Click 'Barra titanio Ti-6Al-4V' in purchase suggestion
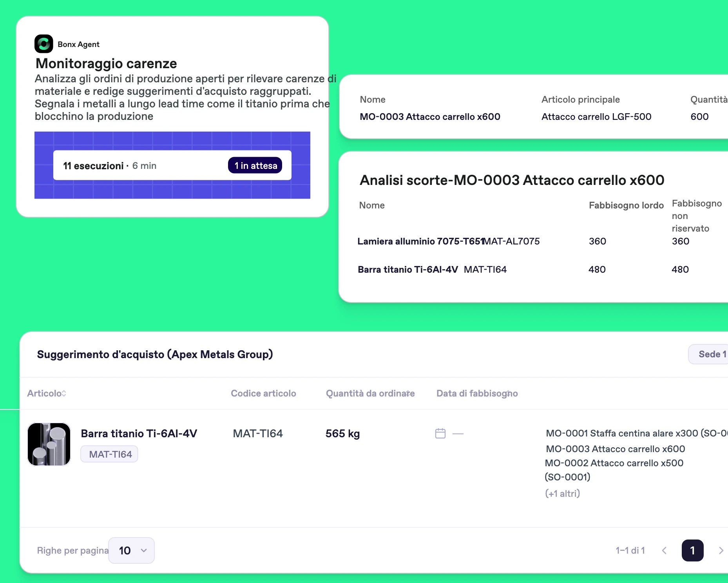 point(139,433)
